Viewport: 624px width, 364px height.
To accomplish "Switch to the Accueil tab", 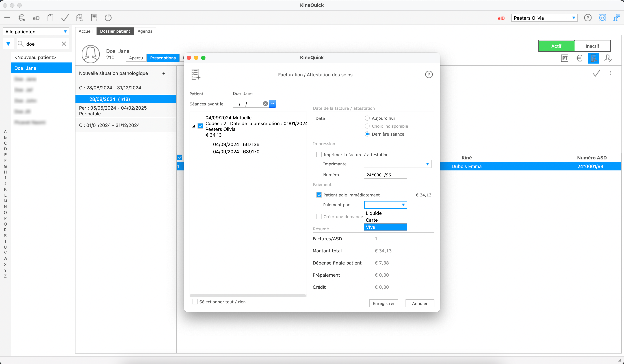I will point(86,31).
